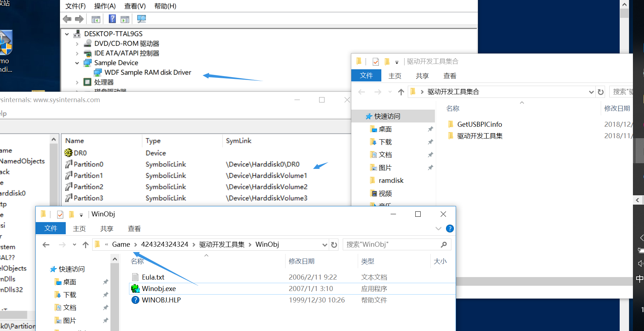Click the blue Help icon in Device Manager toolbar

coord(112,19)
